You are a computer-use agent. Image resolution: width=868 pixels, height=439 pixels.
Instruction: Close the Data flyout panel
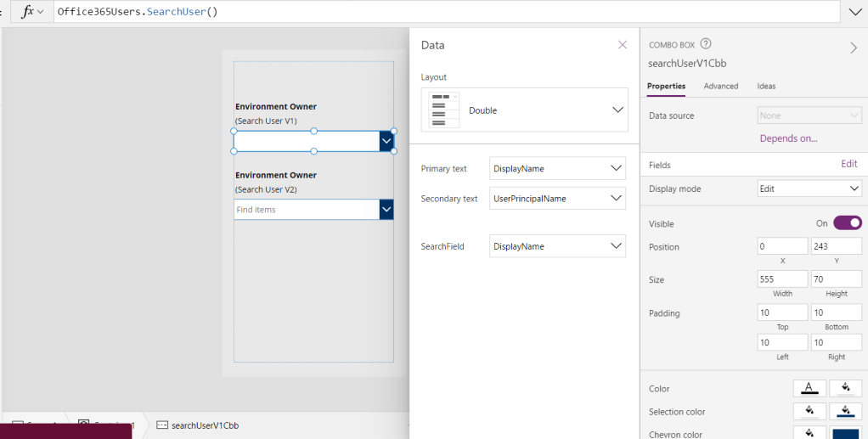(x=623, y=45)
